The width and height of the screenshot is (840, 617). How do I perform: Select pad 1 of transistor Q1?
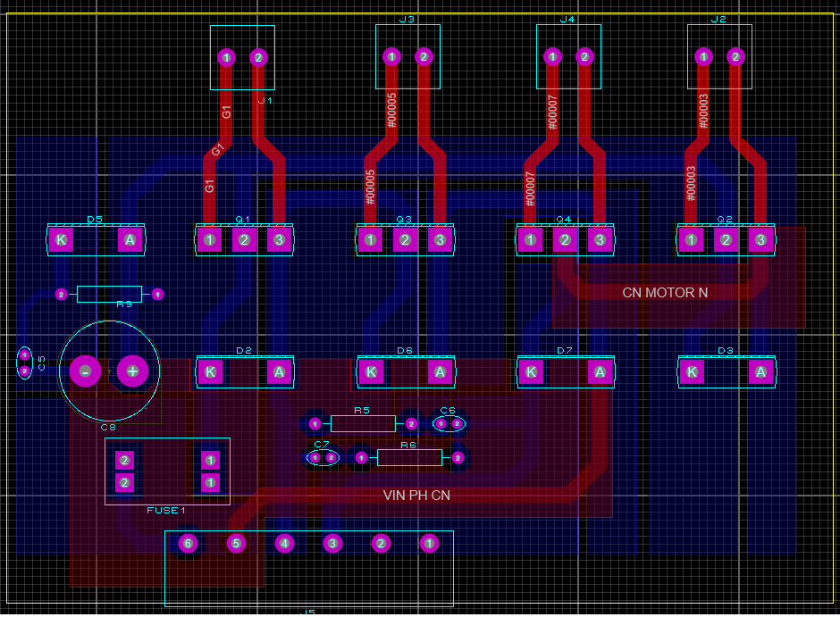(x=209, y=239)
